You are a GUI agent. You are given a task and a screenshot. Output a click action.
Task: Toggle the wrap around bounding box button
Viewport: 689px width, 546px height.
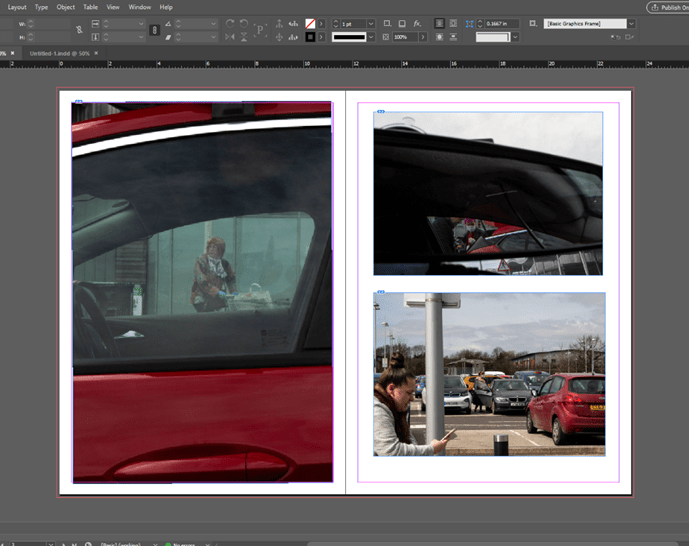453,23
